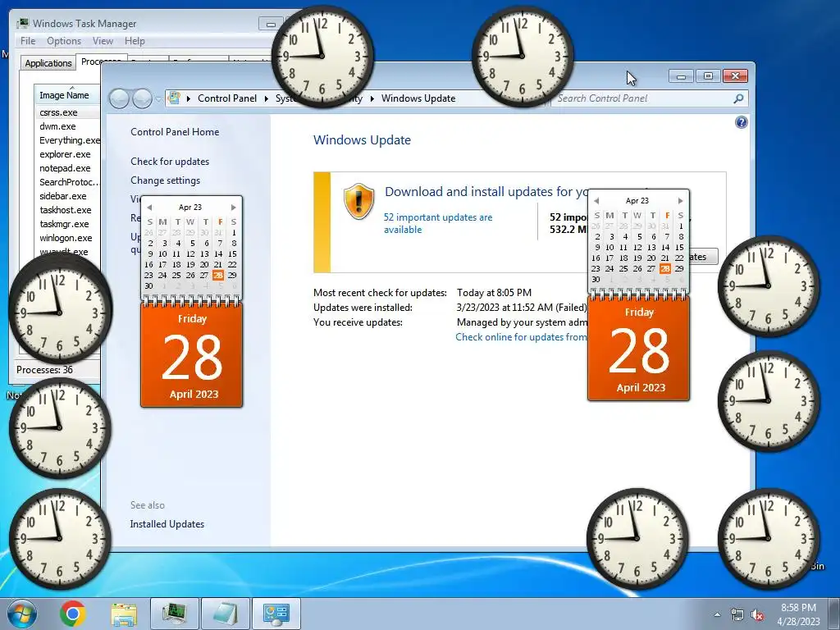Switch to Task Manager taskbar button
840x630 pixels.
(x=175, y=614)
